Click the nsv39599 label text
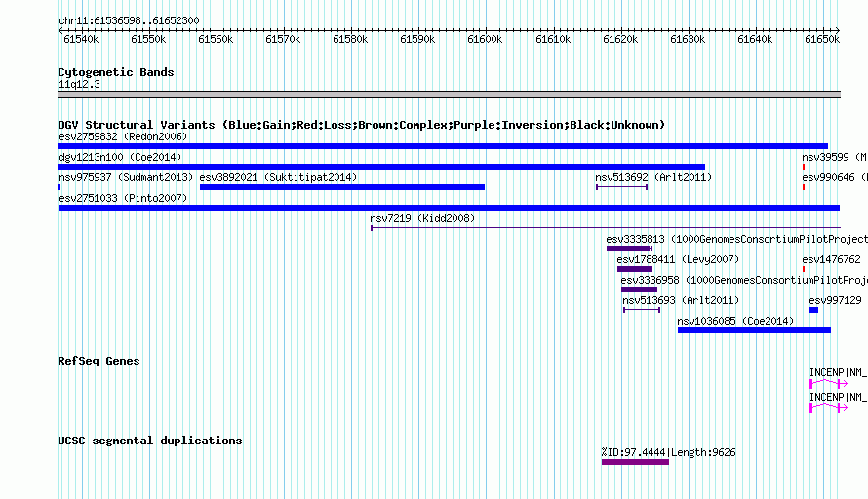The height and width of the screenshot is (499, 868). 834,157
